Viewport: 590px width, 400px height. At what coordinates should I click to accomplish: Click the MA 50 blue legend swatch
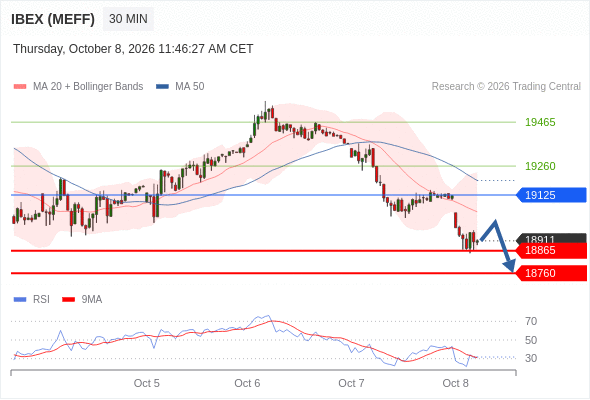click(x=162, y=87)
